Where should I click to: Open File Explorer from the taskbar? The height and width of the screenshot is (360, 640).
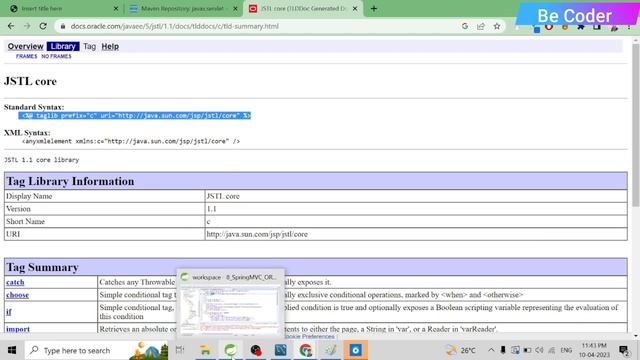tap(205, 350)
